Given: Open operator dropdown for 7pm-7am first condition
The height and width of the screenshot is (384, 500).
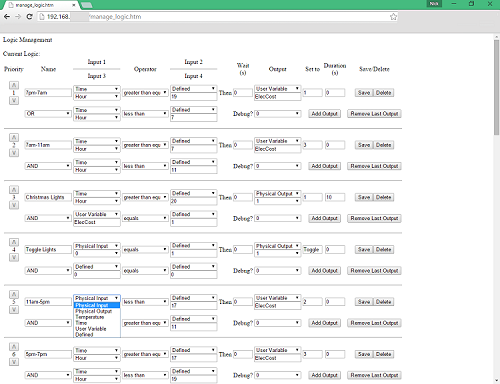Looking at the screenshot, I should pyautogui.click(x=145, y=93).
